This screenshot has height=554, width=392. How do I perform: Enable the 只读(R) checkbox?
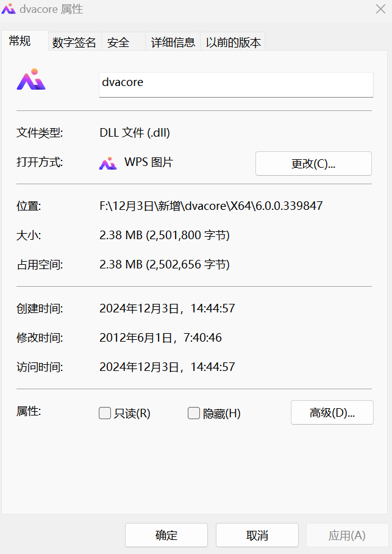104,412
